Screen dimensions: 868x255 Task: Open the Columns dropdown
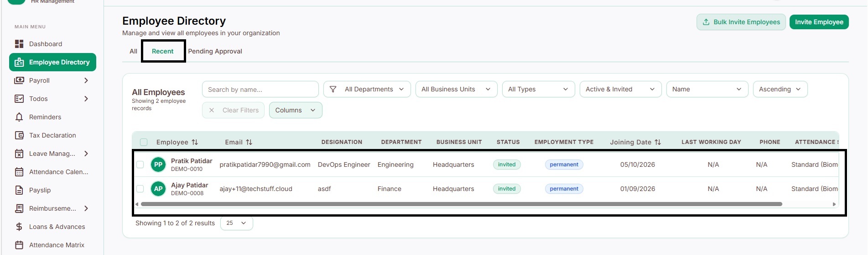point(296,110)
